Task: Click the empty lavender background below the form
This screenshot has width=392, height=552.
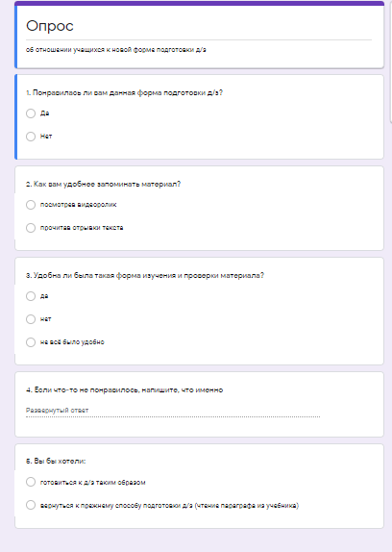Action: 199,541
